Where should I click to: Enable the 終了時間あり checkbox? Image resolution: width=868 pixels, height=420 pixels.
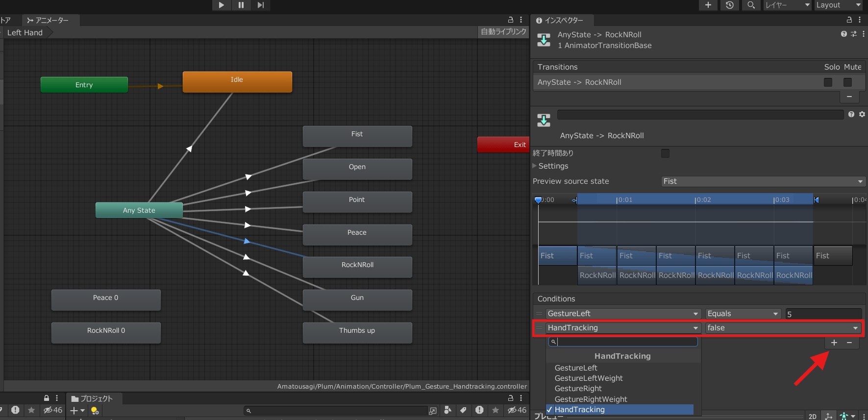pos(665,153)
